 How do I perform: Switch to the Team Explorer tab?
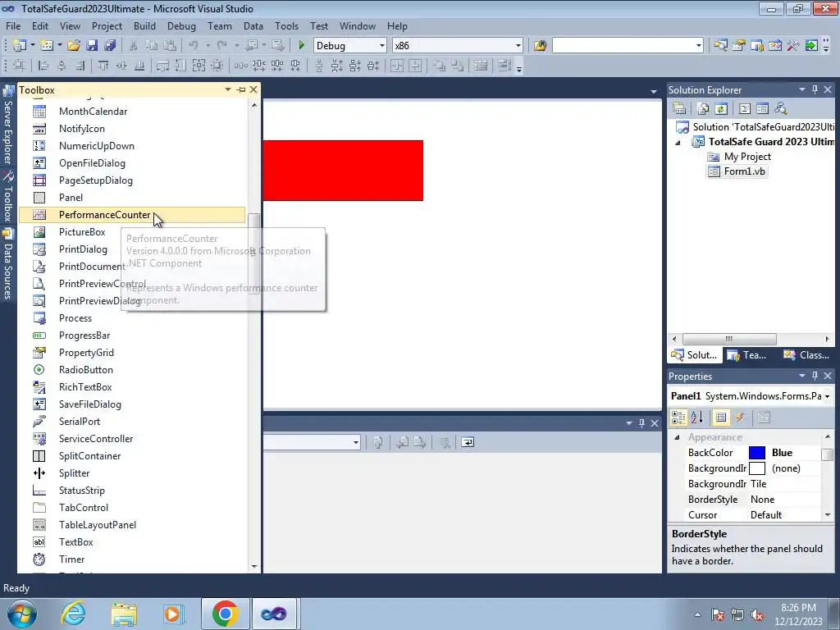tap(746, 354)
